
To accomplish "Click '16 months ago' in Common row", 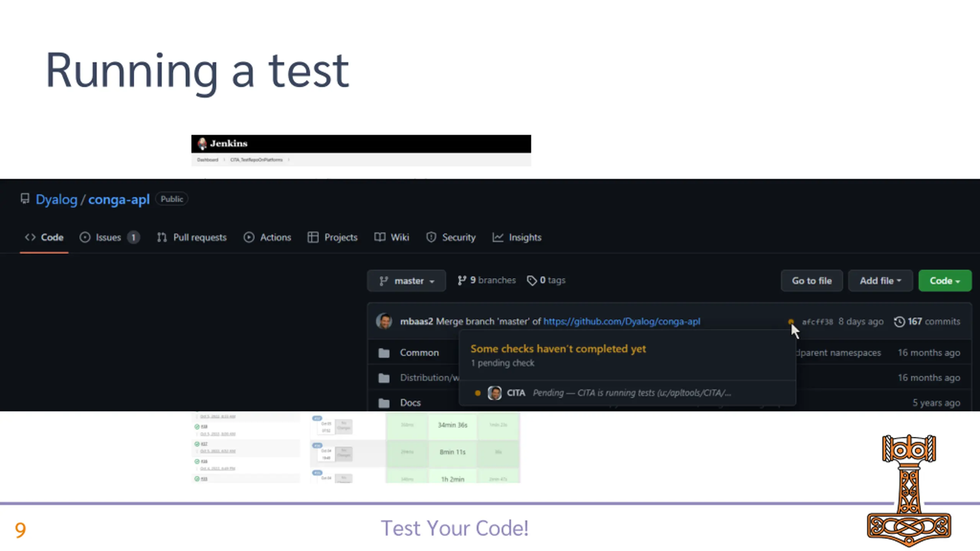I will 929,352.
